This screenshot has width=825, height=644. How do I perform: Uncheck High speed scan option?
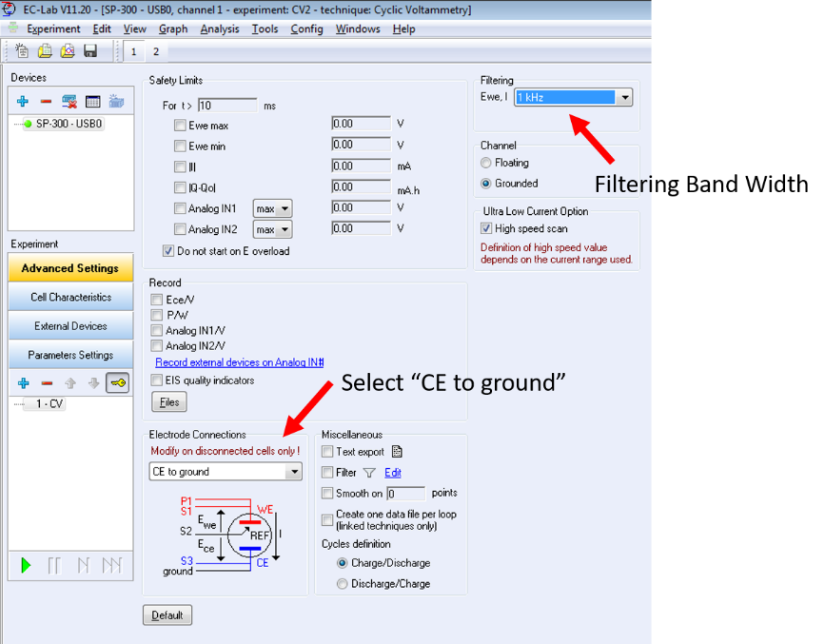coord(486,228)
